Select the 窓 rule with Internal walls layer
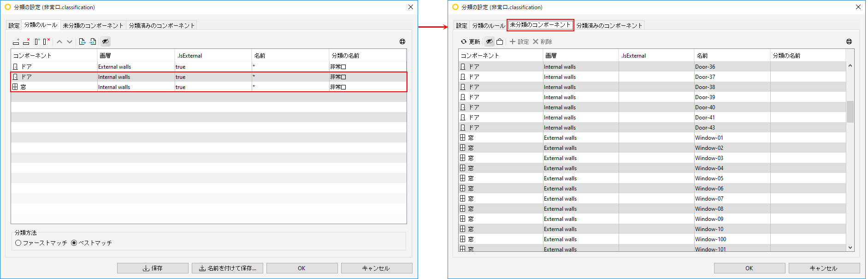868x279 pixels. [209, 87]
